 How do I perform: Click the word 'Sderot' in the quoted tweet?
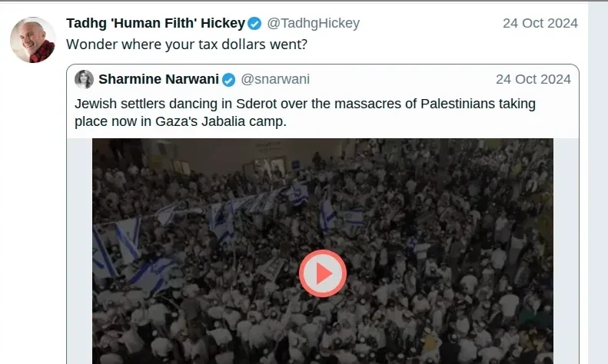point(256,104)
